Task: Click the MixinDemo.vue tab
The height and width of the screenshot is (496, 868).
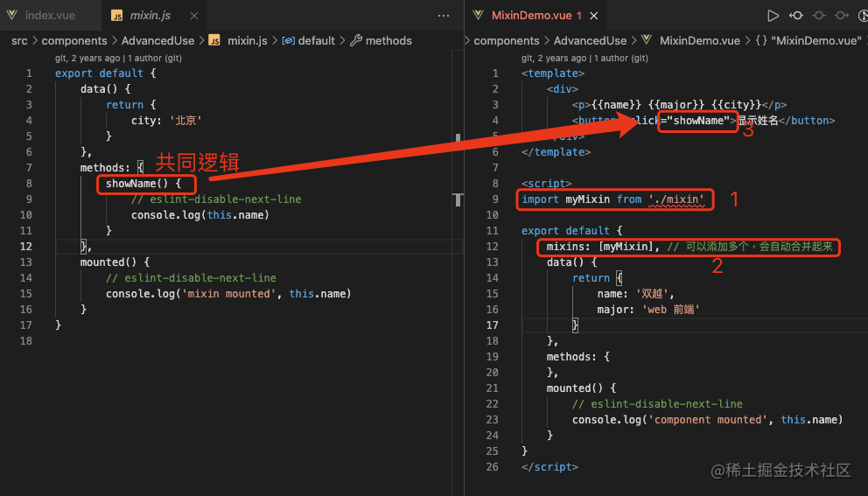Action: pos(529,16)
